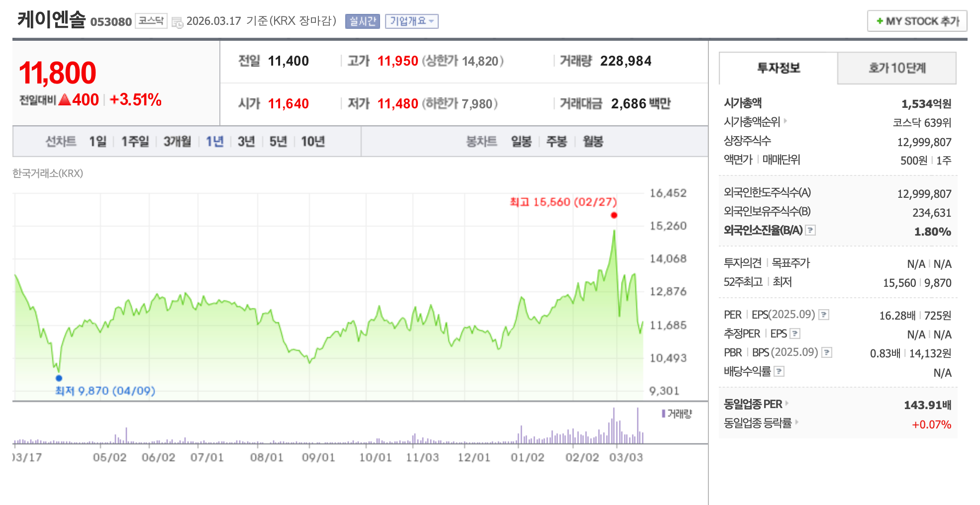The height and width of the screenshot is (505, 980).
Task: Click the current price 11,800
Action: [57, 73]
